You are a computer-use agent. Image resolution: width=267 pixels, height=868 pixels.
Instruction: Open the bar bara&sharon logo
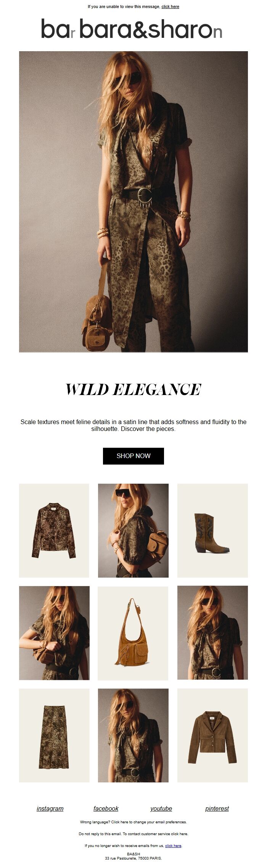pos(132,29)
